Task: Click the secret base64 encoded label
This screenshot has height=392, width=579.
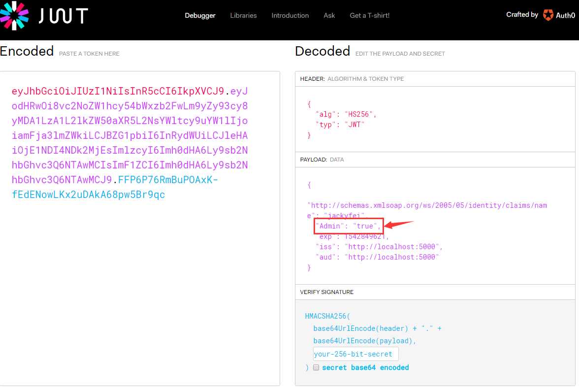Action: click(365, 367)
